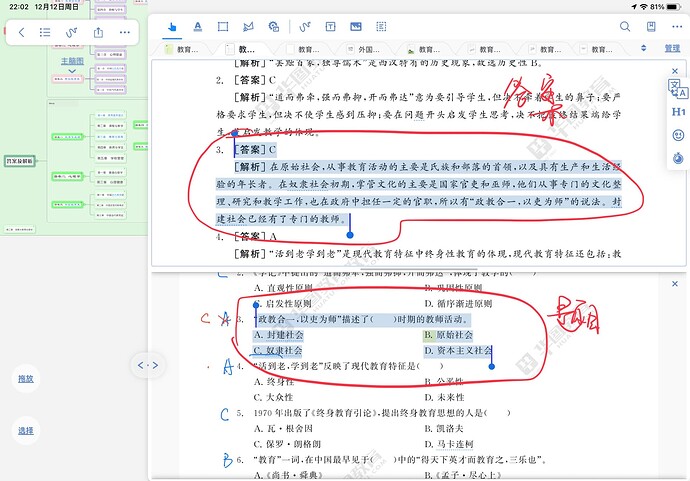The width and height of the screenshot is (690, 481).
Task: Click the option D. 未来性
Action: click(x=444, y=397)
